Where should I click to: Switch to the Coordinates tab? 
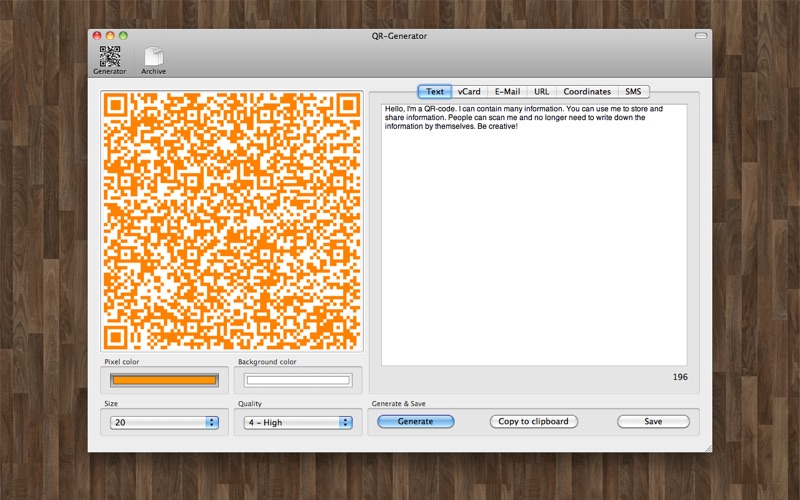tap(587, 92)
